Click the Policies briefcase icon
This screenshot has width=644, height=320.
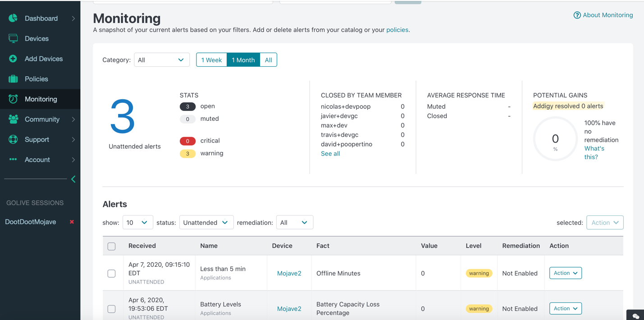tap(13, 79)
